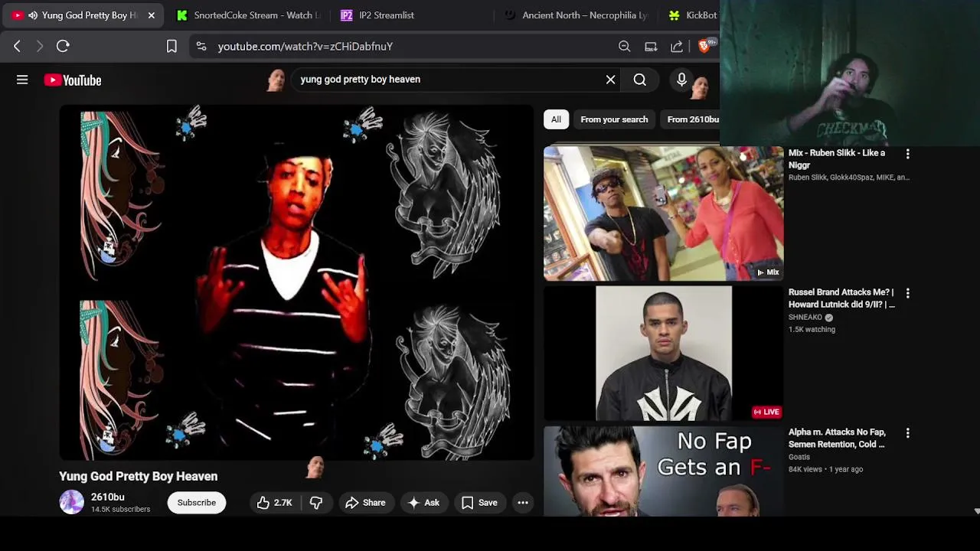Go to YouTube home via logo
Image resolution: width=980 pixels, height=551 pixels.
coord(73,80)
